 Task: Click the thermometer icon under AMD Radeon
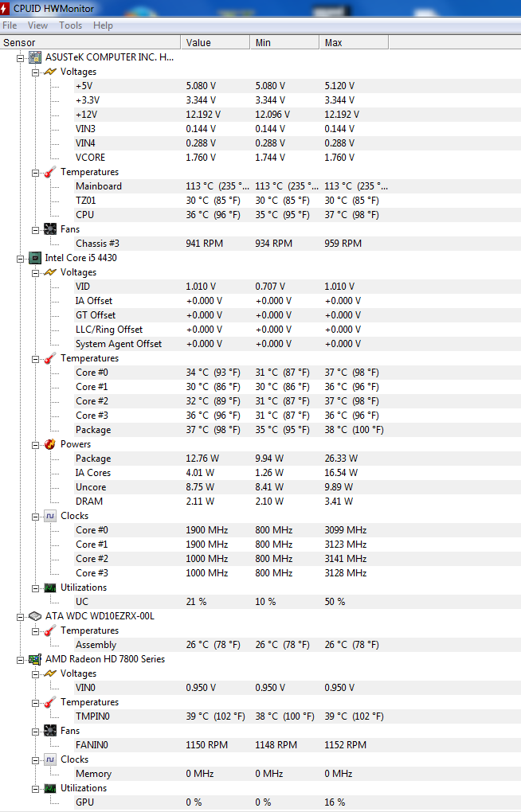point(49,702)
